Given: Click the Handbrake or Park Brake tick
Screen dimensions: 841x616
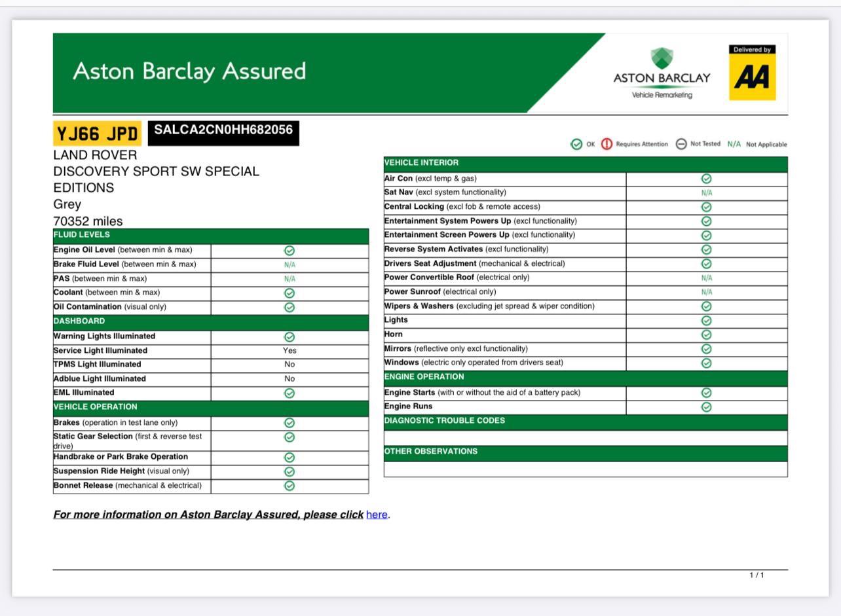Looking at the screenshot, I should pyautogui.click(x=290, y=458).
